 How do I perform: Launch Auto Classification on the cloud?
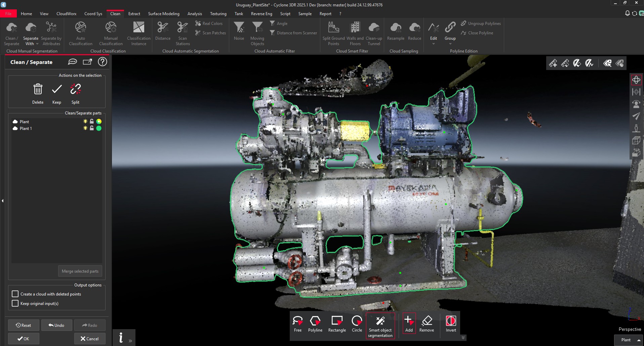(80, 32)
